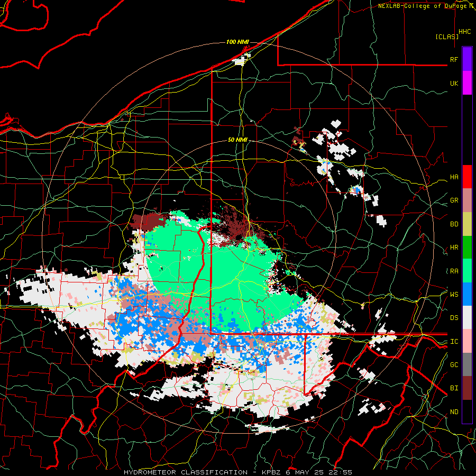Click the gray GC legend color block

pos(467,364)
